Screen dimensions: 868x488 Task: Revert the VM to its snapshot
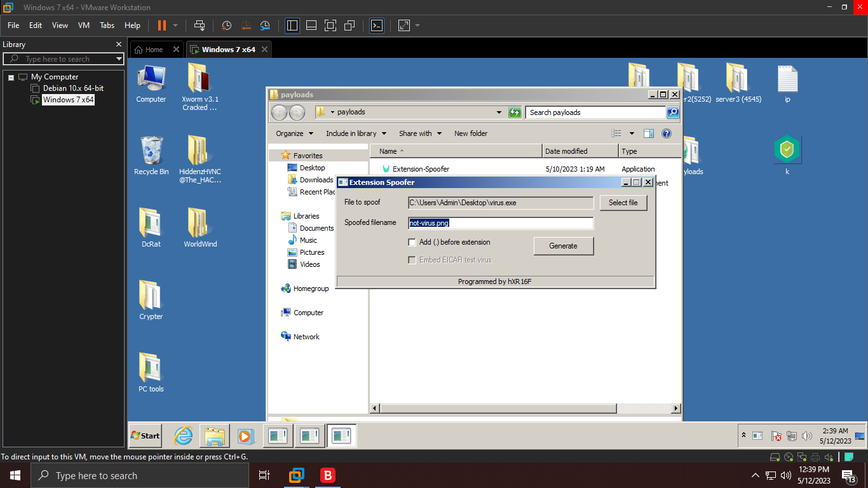pos(246,25)
